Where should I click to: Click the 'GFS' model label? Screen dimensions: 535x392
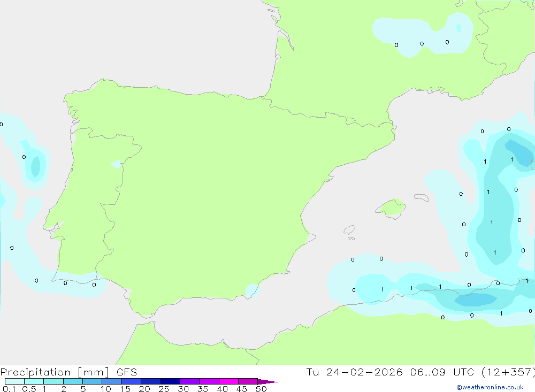(x=127, y=372)
